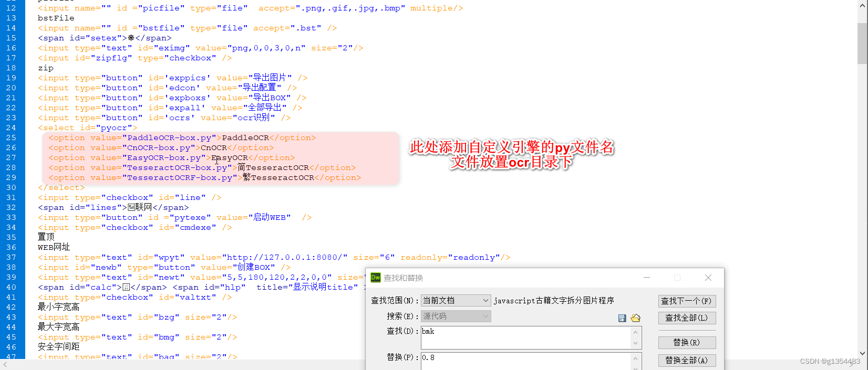Screen dimensions: 868x370
Task: Click the save query disk icon
Action: click(622, 318)
